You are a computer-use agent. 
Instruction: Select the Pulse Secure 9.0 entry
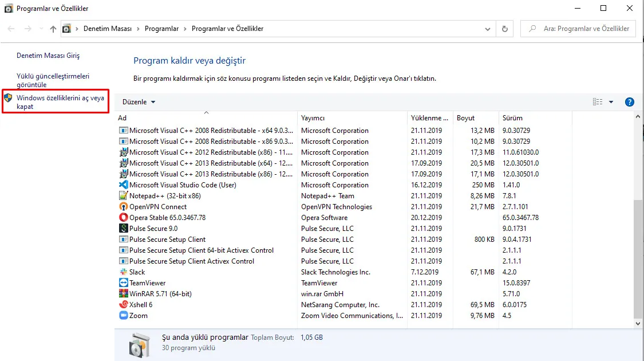[x=153, y=229]
